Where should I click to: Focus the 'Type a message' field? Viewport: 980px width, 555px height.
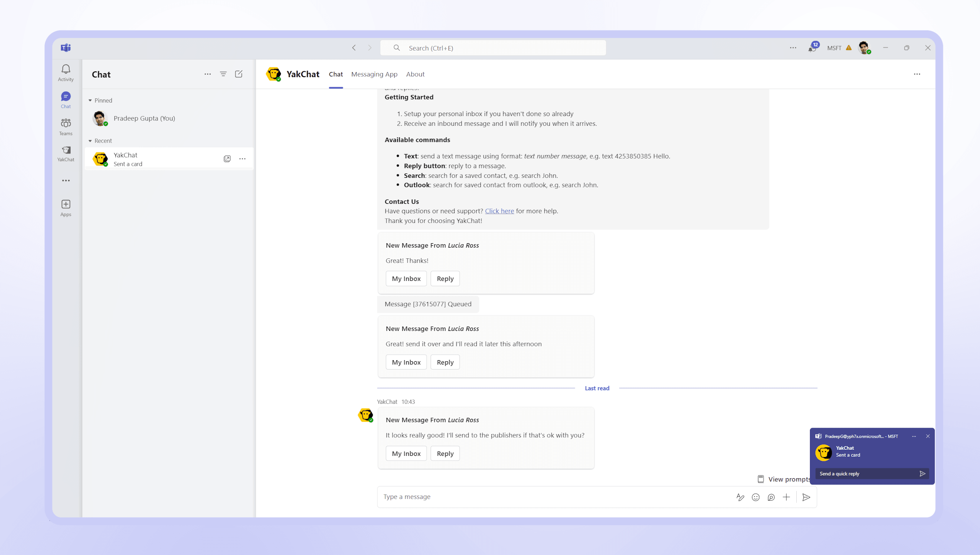tap(556, 497)
